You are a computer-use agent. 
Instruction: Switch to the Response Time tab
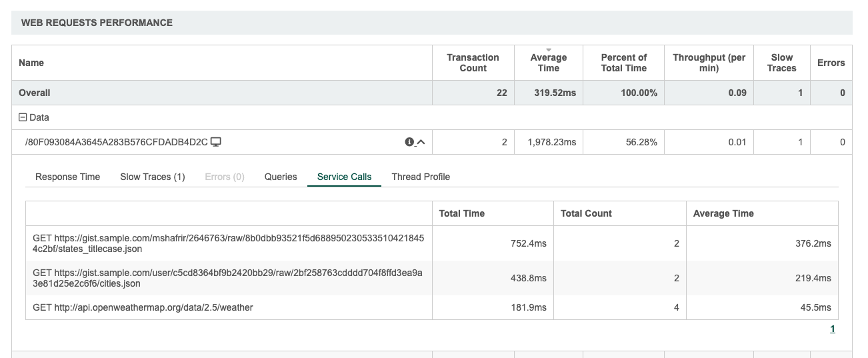click(67, 177)
